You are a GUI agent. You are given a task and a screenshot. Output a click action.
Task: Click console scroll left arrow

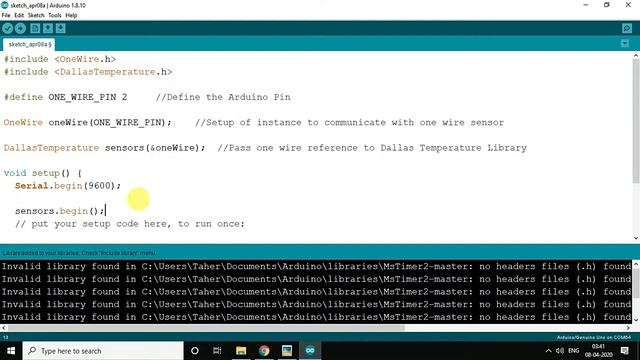(4, 328)
